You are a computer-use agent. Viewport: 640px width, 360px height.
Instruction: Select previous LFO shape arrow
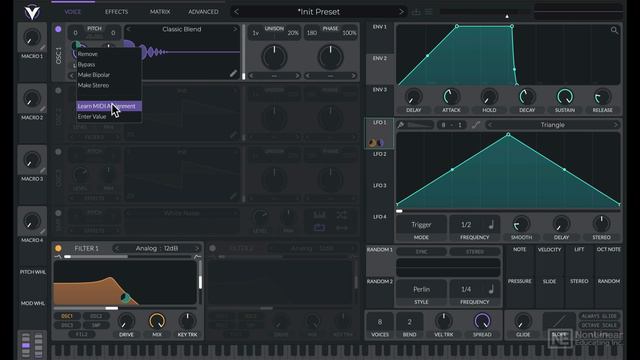point(490,125)
